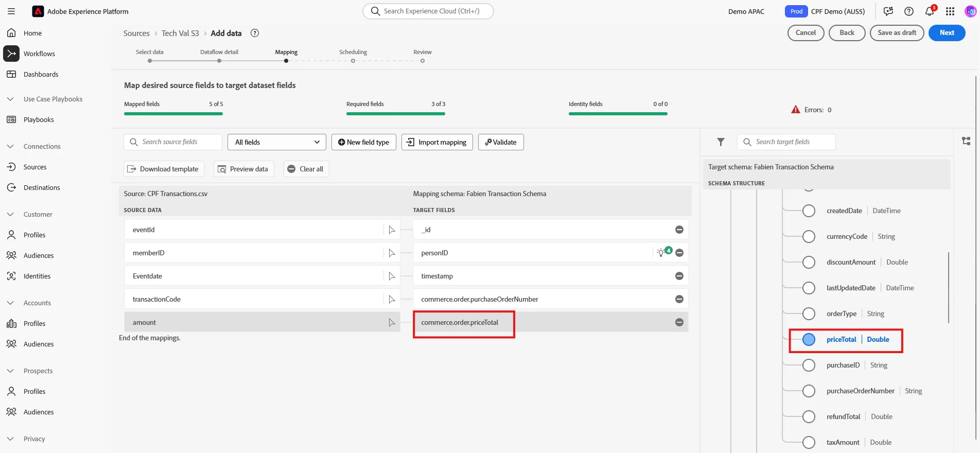Focus the Search source fields box
Screen dimensions: 980x453
pos(173,142)
